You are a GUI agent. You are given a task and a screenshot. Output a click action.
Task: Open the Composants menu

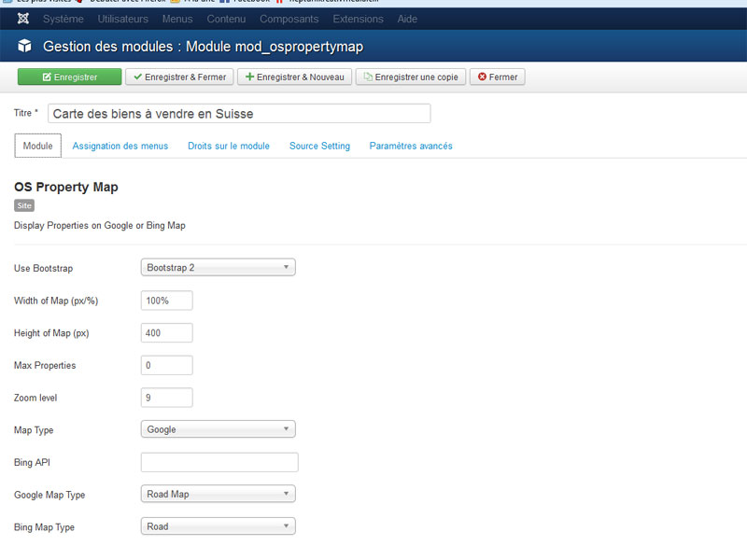pos(289,19)
